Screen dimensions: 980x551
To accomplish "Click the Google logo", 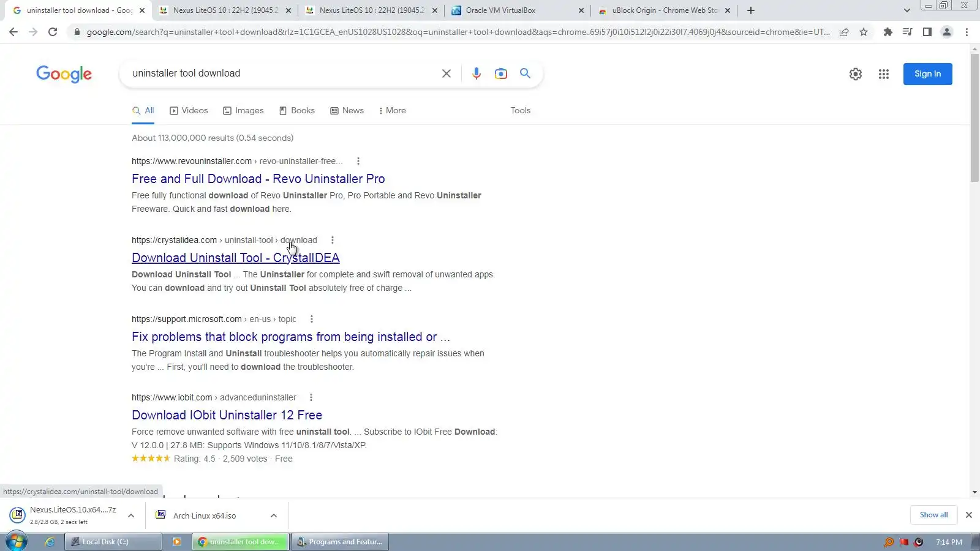I will point(64,74).
